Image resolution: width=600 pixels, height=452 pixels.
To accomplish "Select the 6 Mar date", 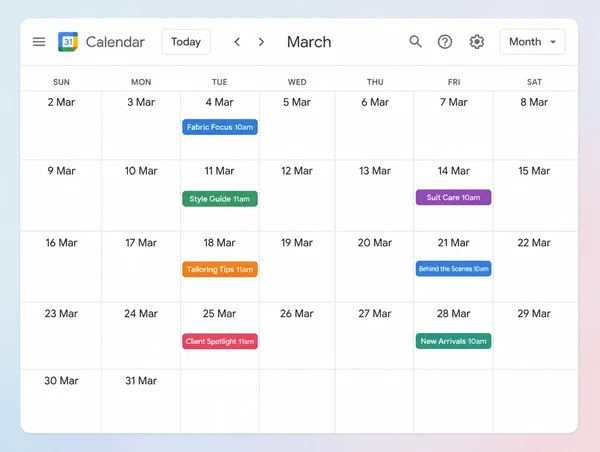I will tap(375, 102).
